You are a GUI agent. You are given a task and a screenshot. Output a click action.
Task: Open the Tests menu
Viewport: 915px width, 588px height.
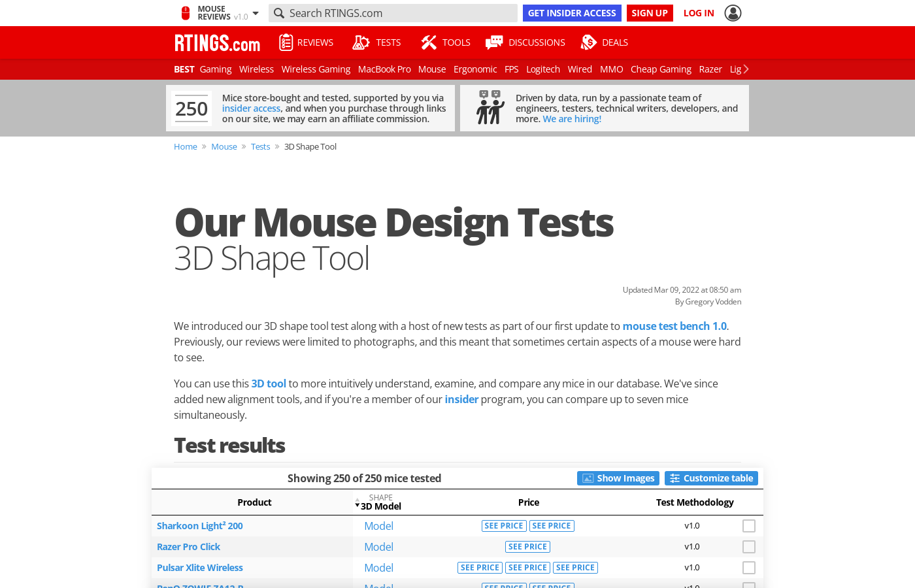pyautogui.click(x=388, y=42)
